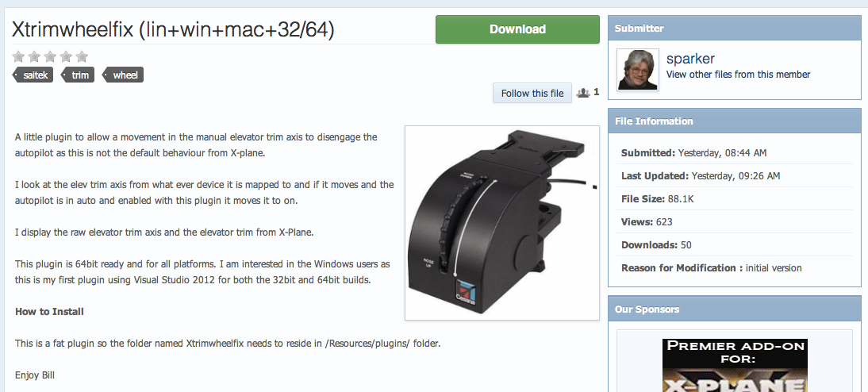View other files from this member
Screen dimensions: 868x392
point(738,74)
